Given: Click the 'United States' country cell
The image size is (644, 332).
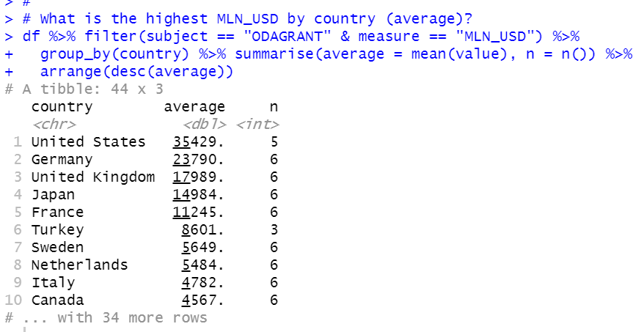Looking at the screenshot, I should [x=88, y=142].
